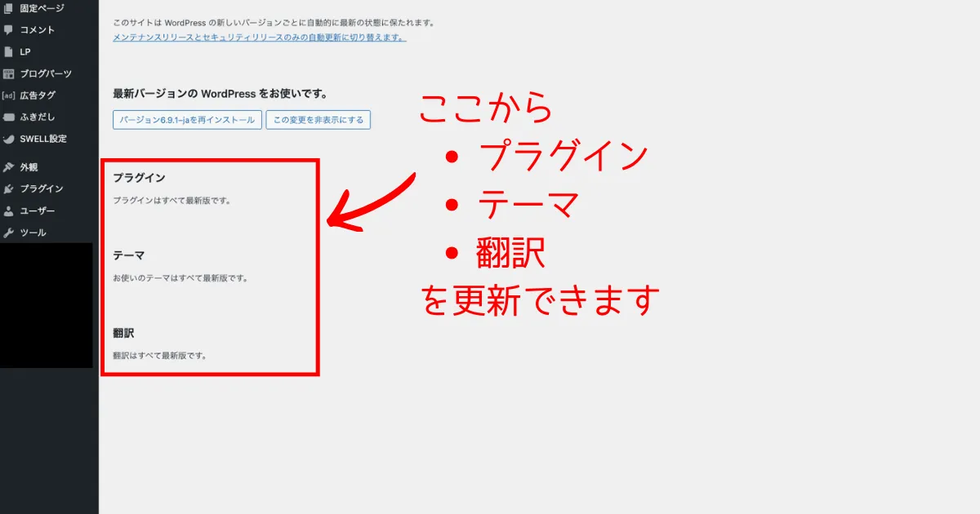Click the 外観 paintbrush icon

[9, 167]
